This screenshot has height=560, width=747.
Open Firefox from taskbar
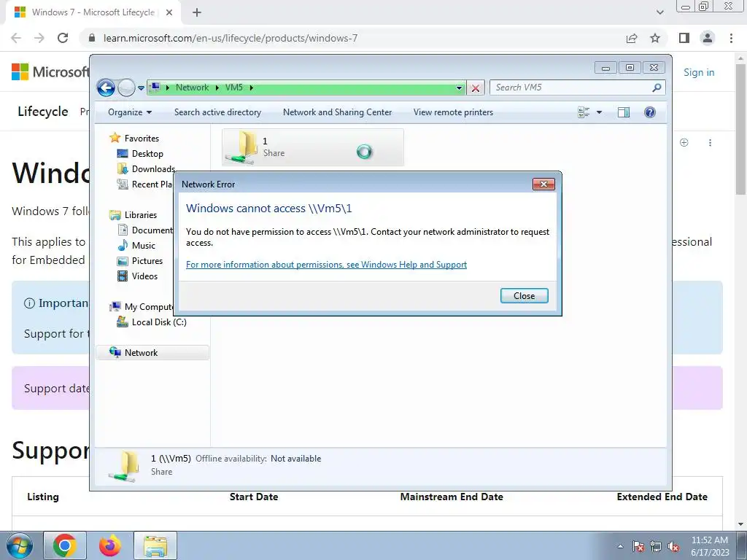tap(110, 545)
